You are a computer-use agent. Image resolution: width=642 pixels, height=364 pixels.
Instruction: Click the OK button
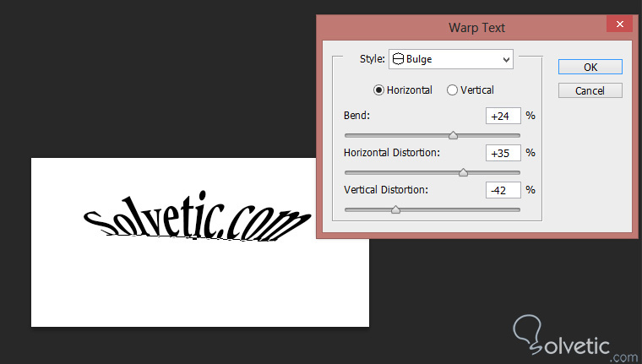pos(590,68)
